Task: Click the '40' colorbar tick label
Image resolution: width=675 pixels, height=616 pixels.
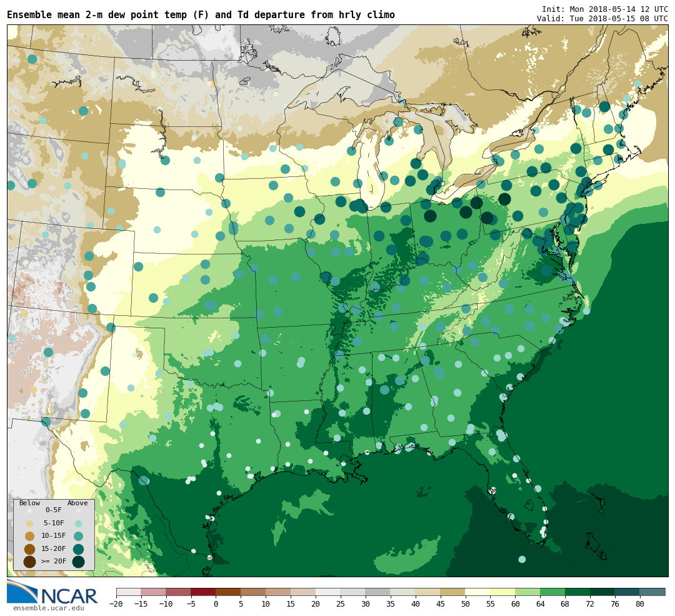Action: [416, 604]
